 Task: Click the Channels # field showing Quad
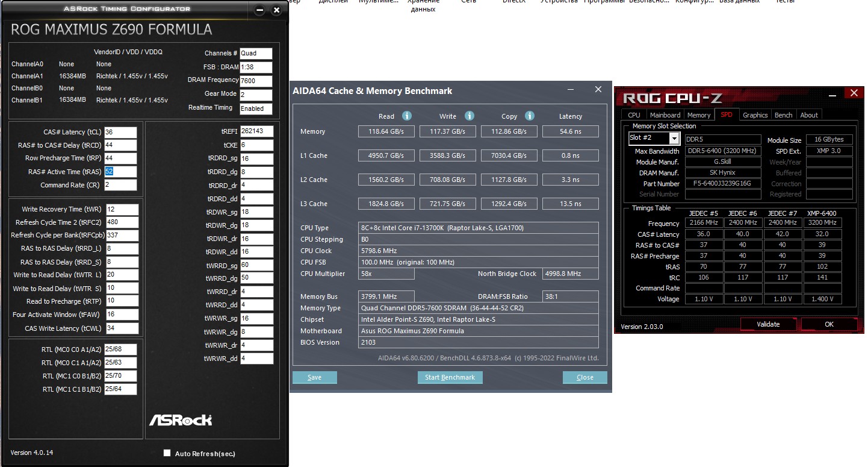(256, 53)
